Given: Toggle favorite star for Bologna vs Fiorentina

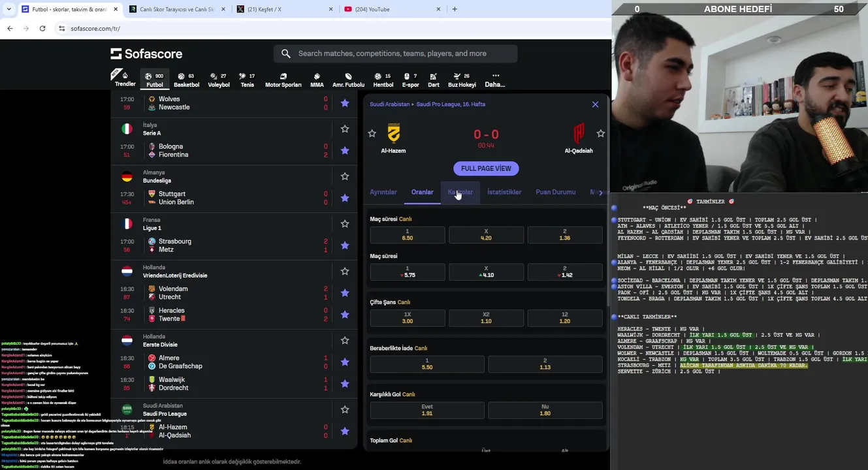Looking at the screenshot, I should coord(345,150).
